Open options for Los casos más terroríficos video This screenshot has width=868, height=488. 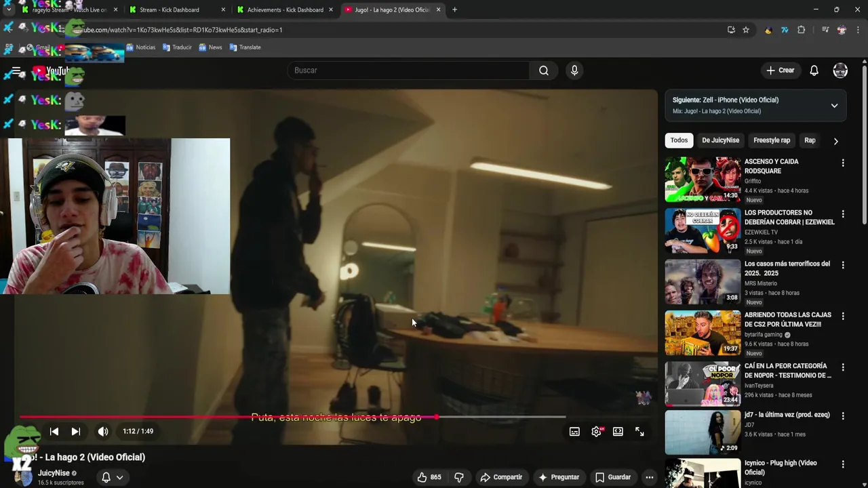[843, 265]
